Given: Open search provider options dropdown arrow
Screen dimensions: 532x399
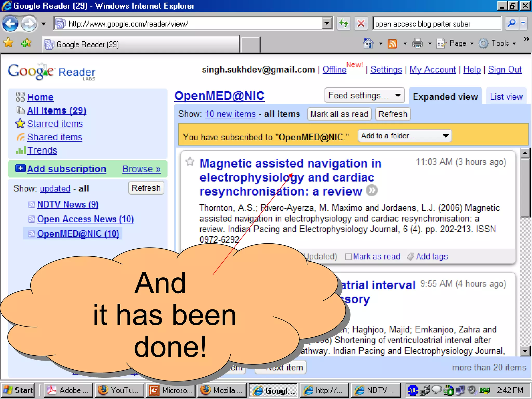Looking at the screenshot, I should pos(523,23).
